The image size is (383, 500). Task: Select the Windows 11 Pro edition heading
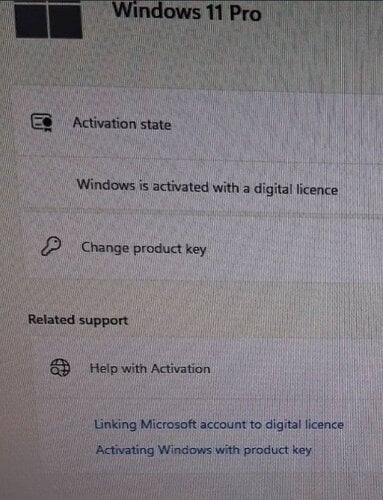187,12
